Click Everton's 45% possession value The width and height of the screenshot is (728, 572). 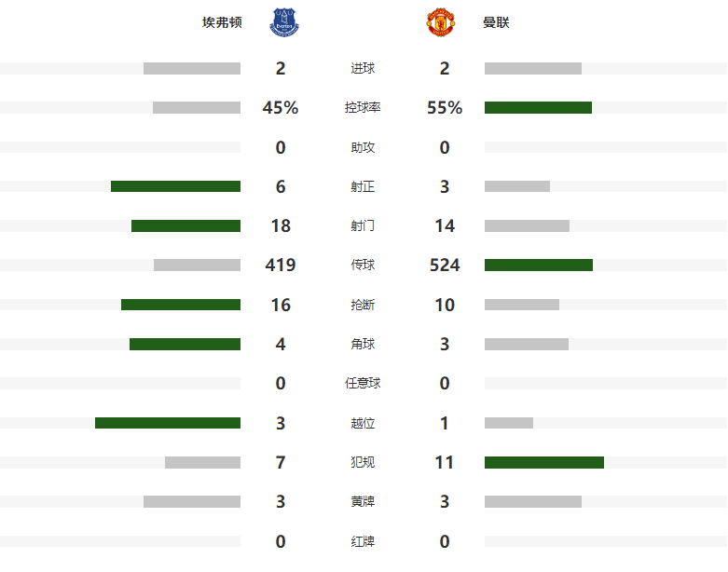pyautogui.click(x=281, y=108)
